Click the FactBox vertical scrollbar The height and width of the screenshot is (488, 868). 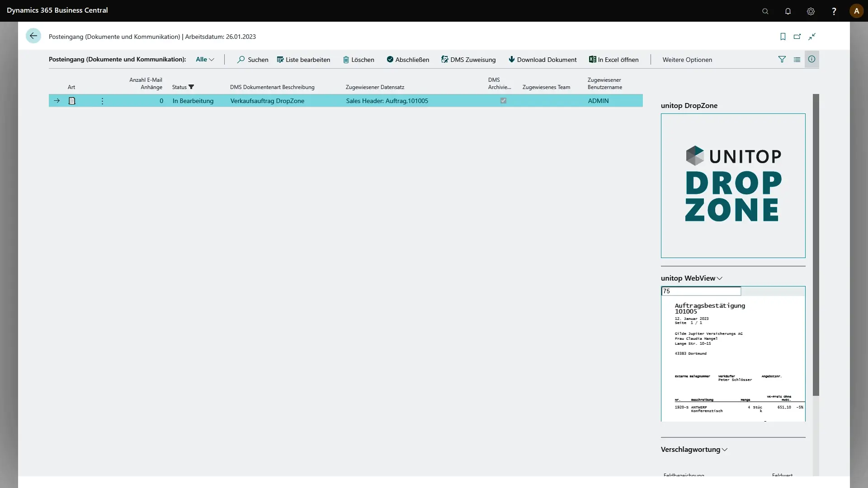click(x=816, y=245)
